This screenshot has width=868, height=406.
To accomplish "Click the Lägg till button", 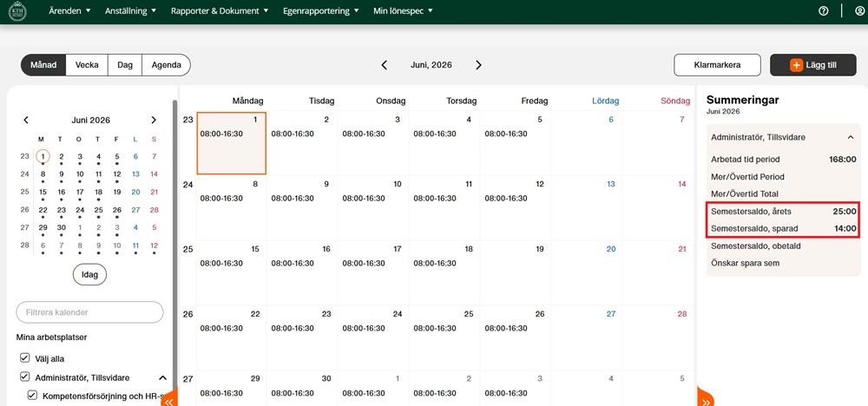I will (x=813, y=65).
